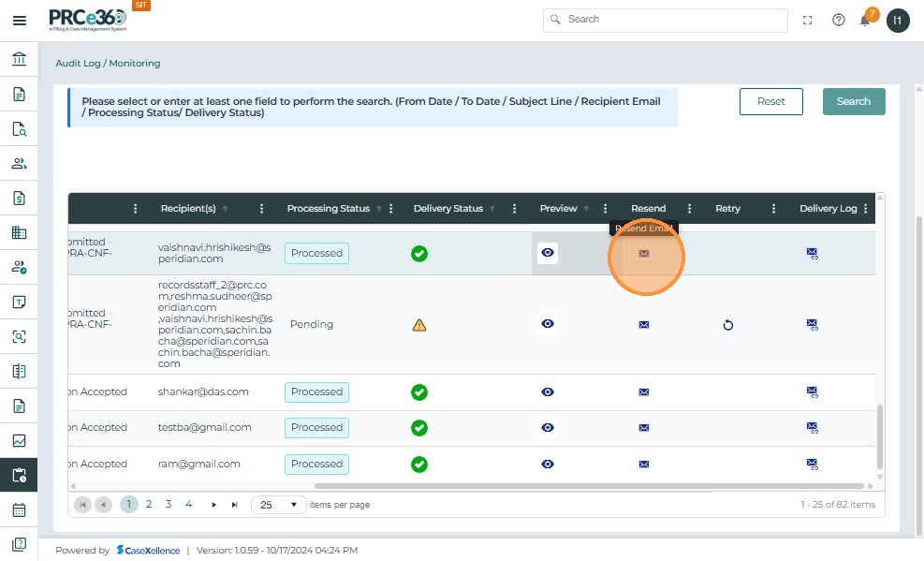Image resolution: width=924 pixels, height=561 pixels.
Task: Click Retry icon in the Pending row
Action: [x=727, y=325]
